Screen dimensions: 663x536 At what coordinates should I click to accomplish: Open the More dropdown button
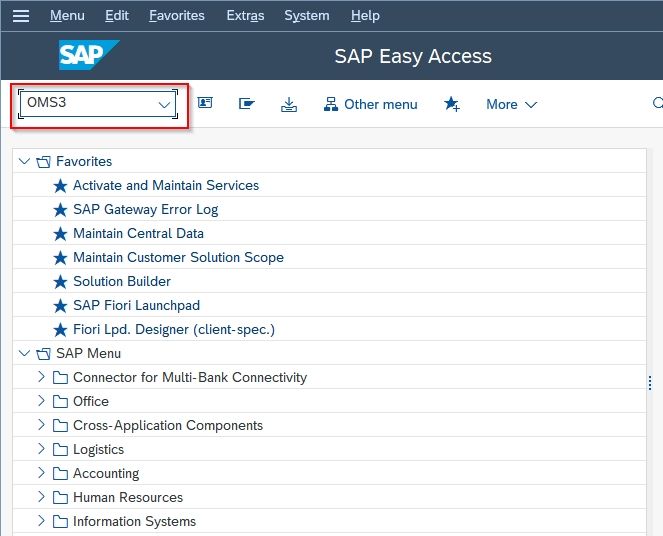click(512, 104)
